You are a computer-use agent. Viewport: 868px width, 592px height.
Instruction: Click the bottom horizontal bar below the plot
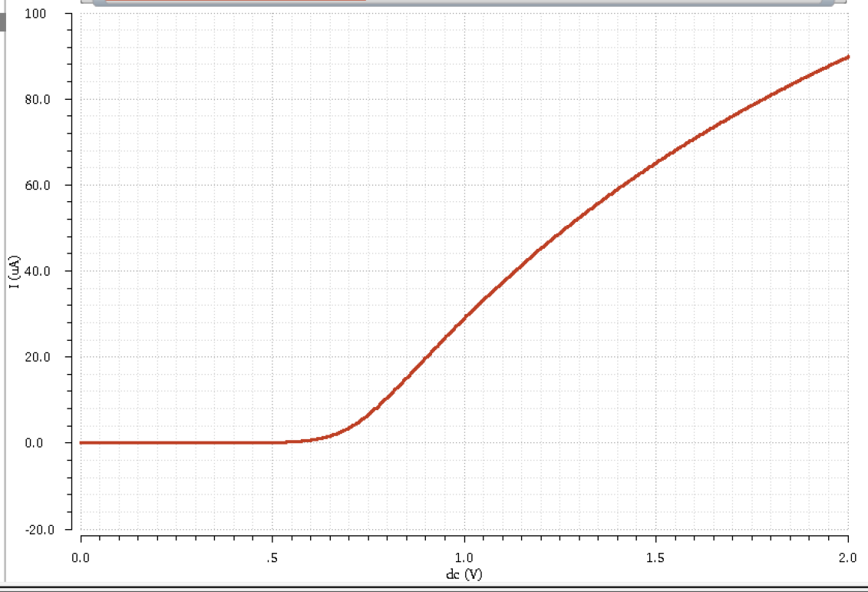[434, 588]
